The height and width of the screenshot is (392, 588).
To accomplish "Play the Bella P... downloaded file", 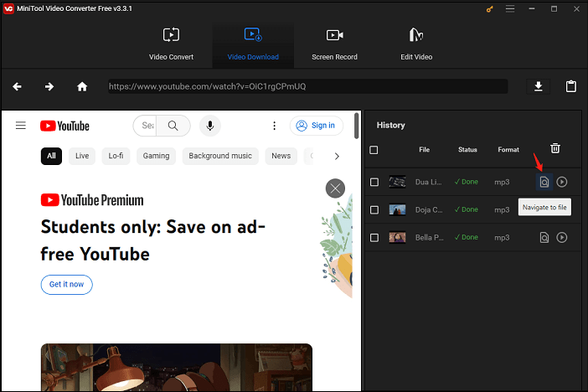I will tap(561, 237).
